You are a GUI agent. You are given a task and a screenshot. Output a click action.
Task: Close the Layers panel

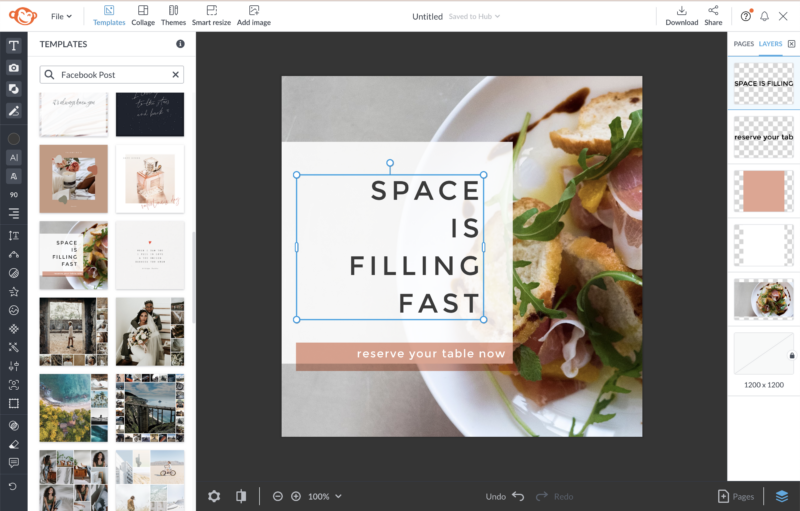(791, 44)
